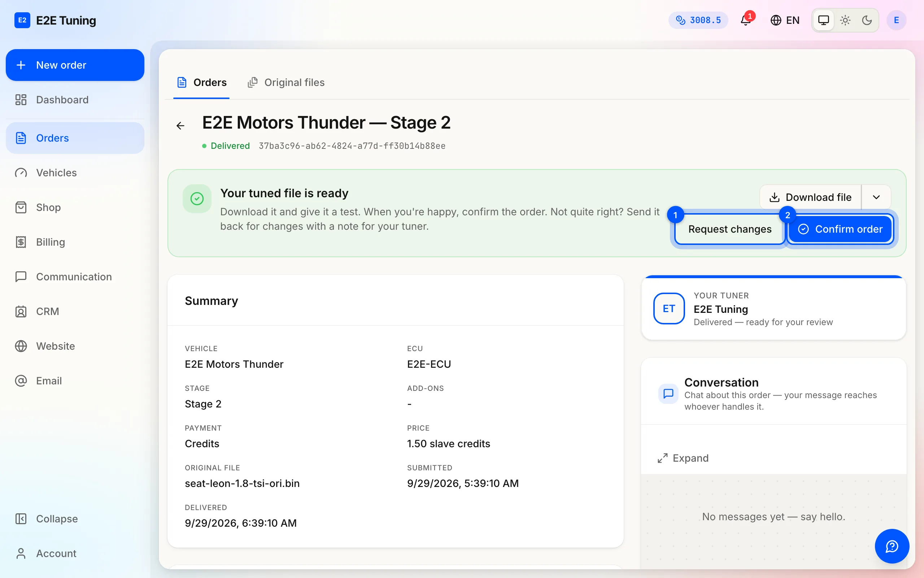Click the green tuned-file-ready check icon

tap(197, 199)
